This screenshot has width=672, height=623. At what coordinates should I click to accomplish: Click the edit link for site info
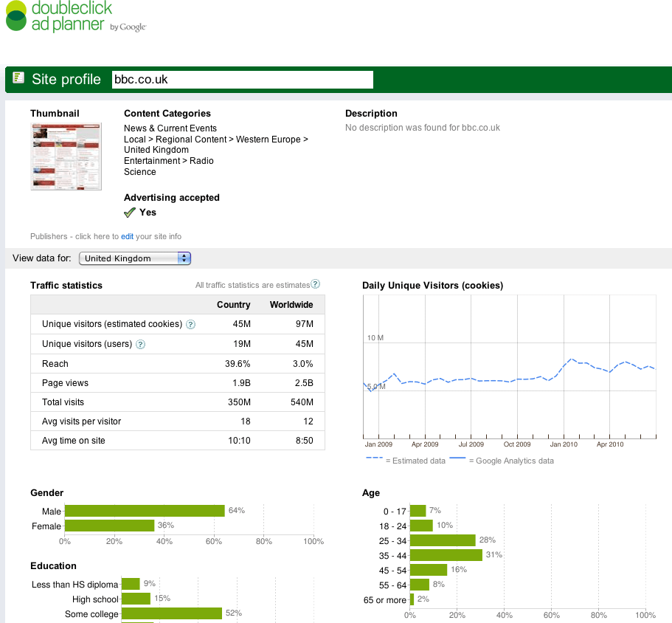click(x=127, y=237)
